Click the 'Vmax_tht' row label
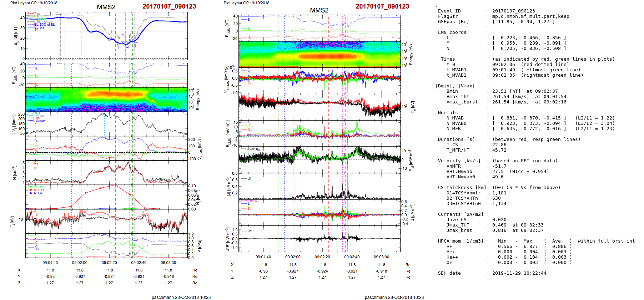This screenshot has height=300, width=644. 458,97
